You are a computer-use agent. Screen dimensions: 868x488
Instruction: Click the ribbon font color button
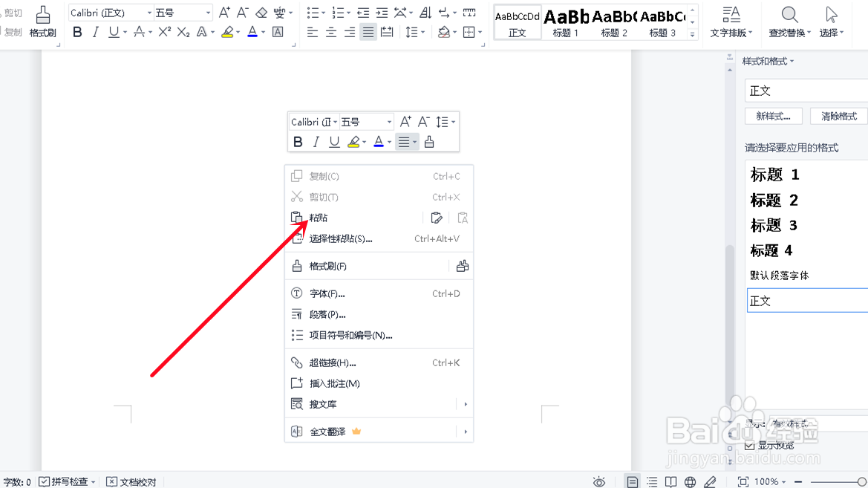[x=252, y=32]
